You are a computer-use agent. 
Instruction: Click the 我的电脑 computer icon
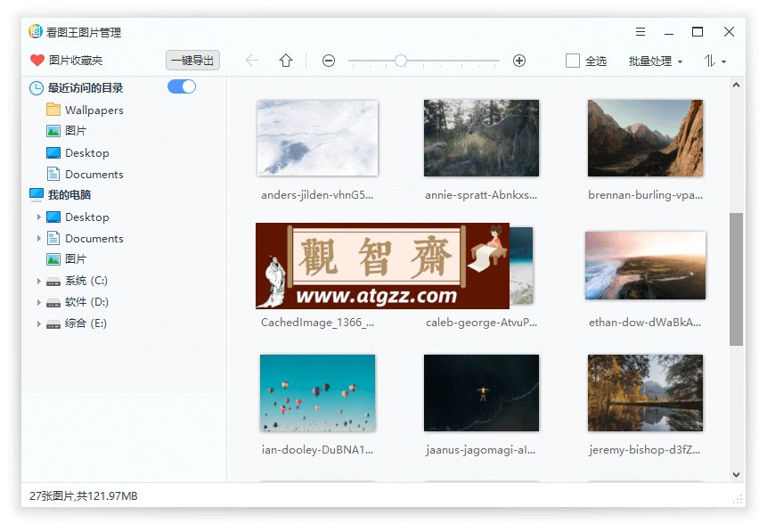tap(37, 195)
